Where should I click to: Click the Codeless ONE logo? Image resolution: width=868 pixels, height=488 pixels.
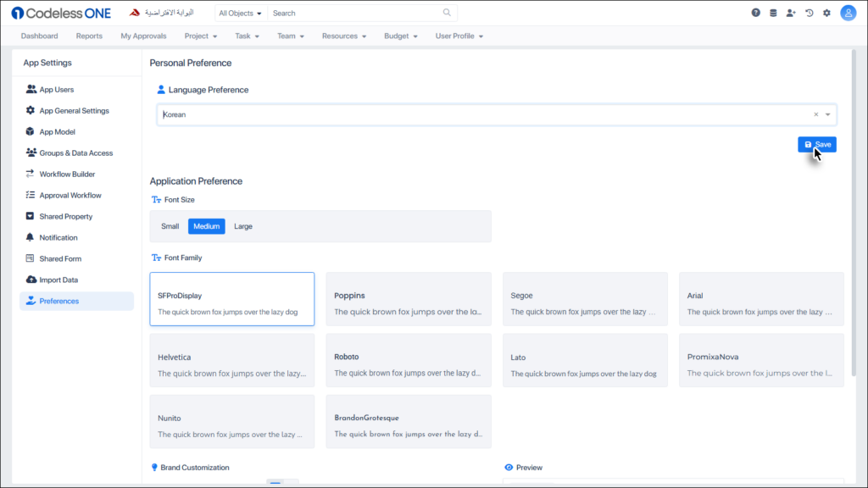tap(61, 13)
